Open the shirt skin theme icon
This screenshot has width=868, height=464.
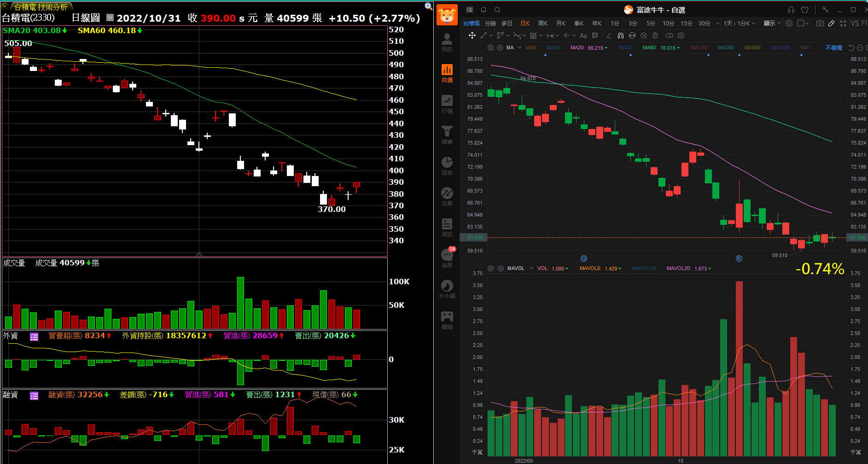point(805,10)
